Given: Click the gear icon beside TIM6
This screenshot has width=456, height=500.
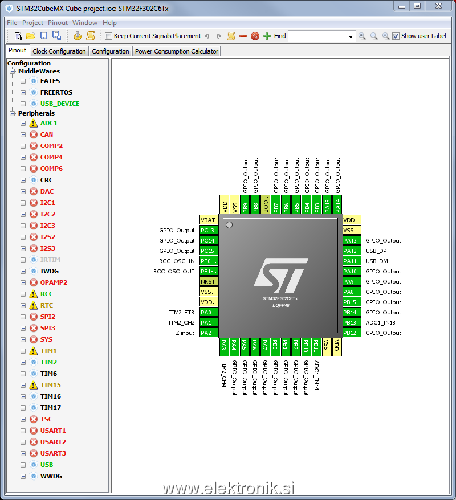Looking at the screenshot, I should tap(34, 373).
